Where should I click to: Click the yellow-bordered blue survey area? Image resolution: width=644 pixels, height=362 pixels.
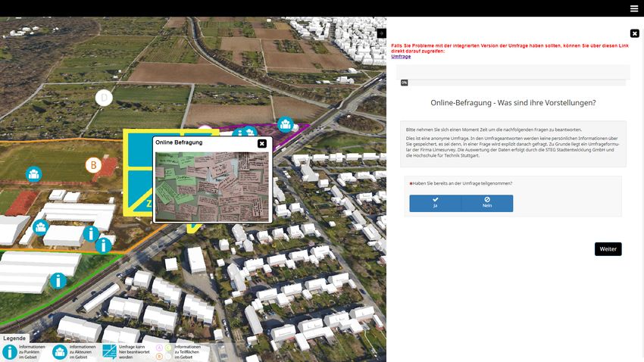point(138,173)
